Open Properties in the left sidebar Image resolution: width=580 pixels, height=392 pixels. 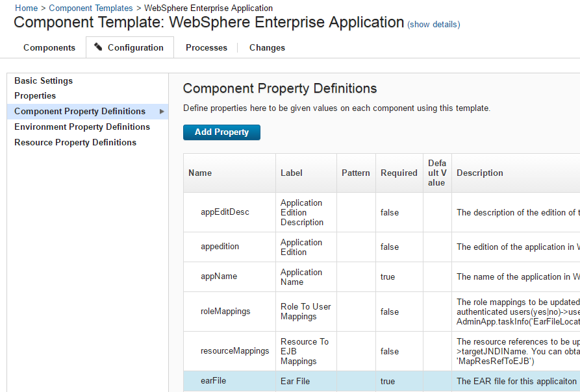(35, 96)
